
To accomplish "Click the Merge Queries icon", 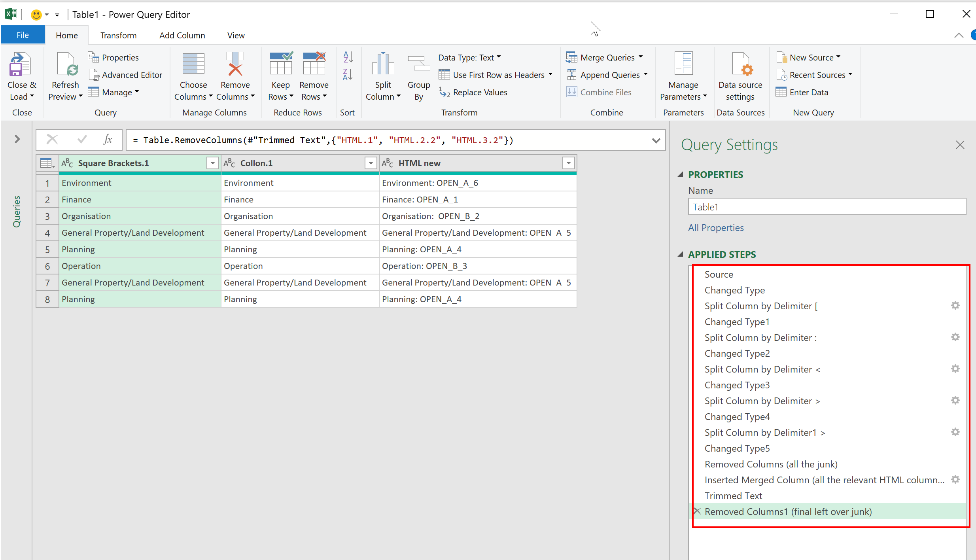I will click(571, 57).
